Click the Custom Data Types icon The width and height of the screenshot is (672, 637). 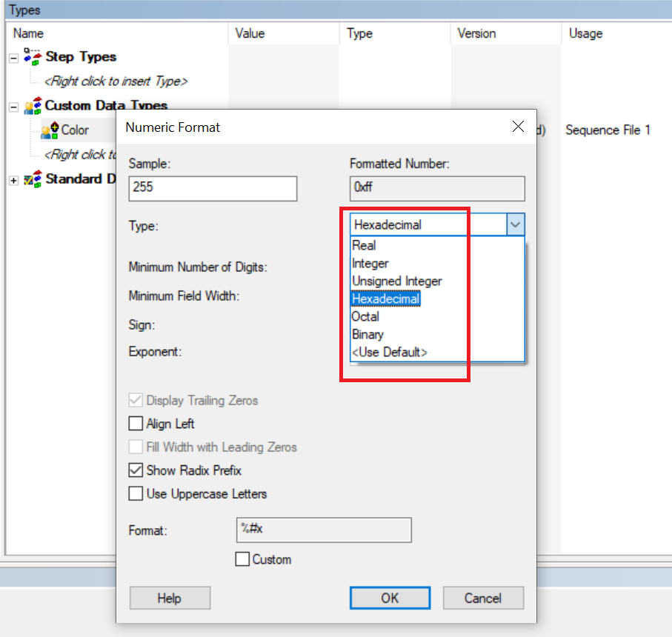click(33, 106)
